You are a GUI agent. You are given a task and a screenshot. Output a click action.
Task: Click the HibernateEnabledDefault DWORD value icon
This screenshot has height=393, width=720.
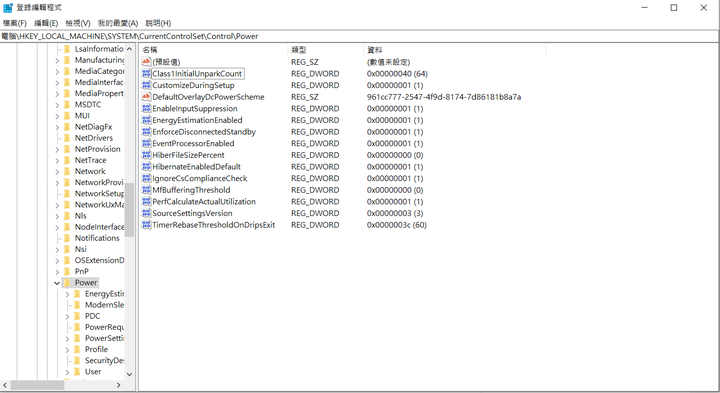pos(146,167)
